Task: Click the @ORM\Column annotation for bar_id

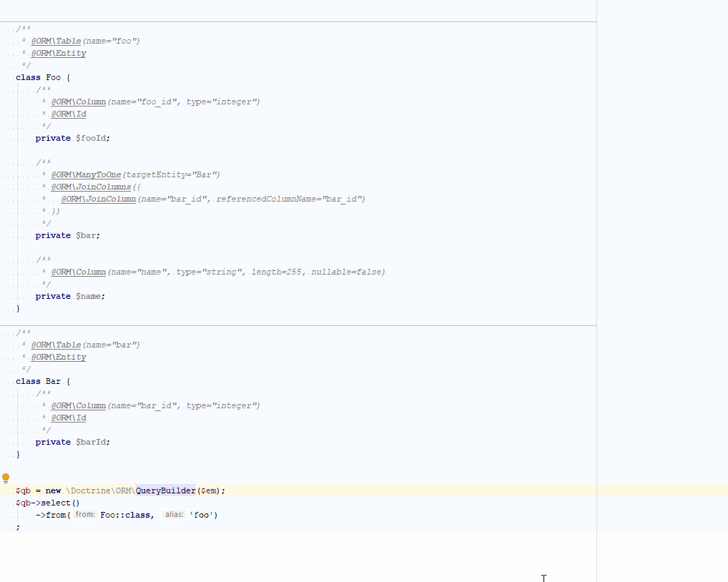Action: point(79,405)
